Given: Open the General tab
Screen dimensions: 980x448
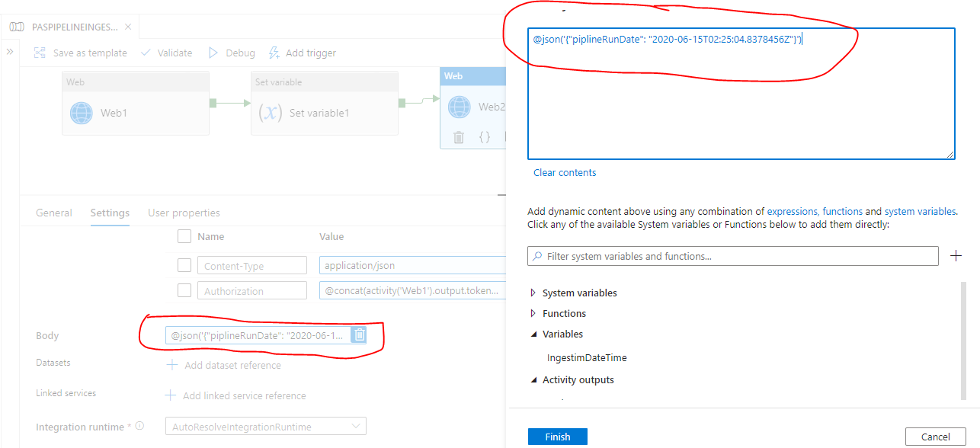Looking at the screenshot, I should tap(53, 213).
